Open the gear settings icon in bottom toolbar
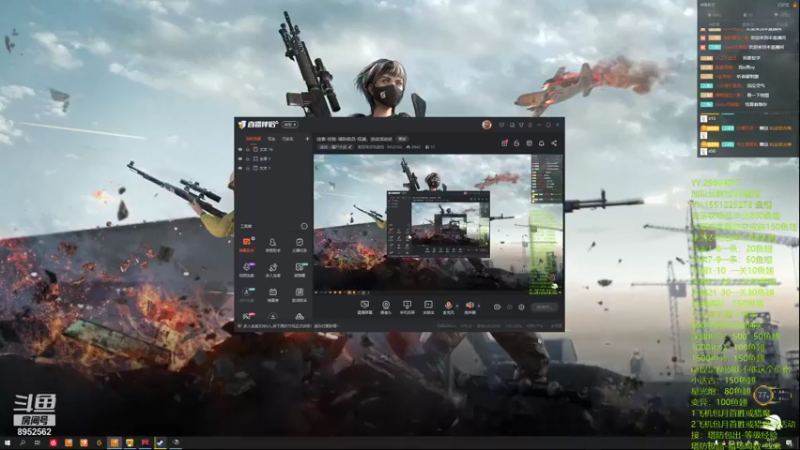This screenshot has height=450, width=800. coord(521,307)
